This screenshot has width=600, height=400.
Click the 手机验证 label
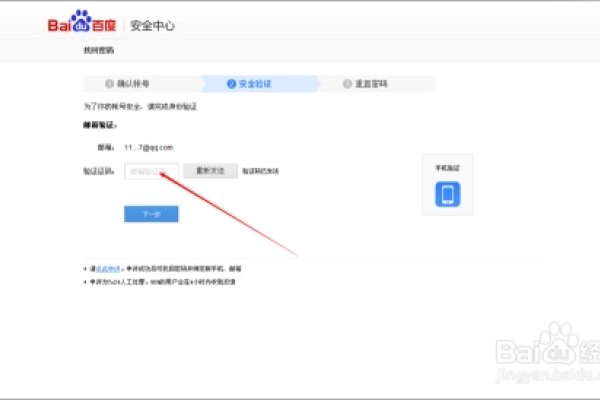tap(447, 168)
